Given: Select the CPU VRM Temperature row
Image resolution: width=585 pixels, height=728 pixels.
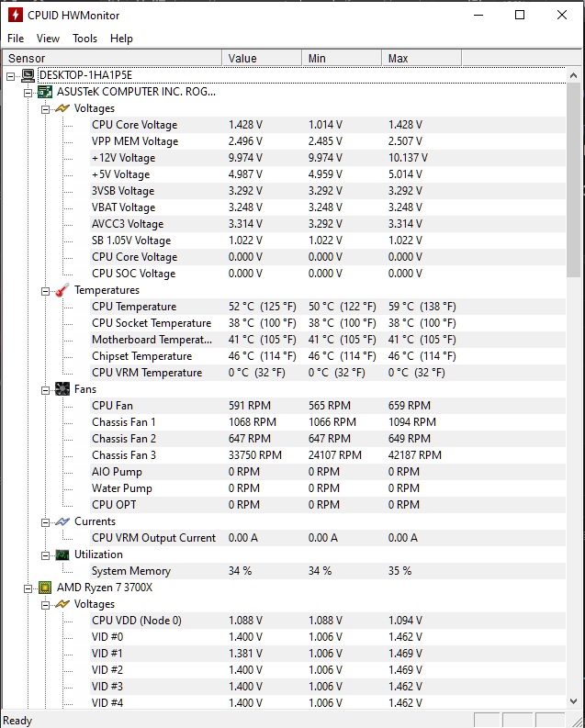Looking at the screenshot, I should (327, 373).
